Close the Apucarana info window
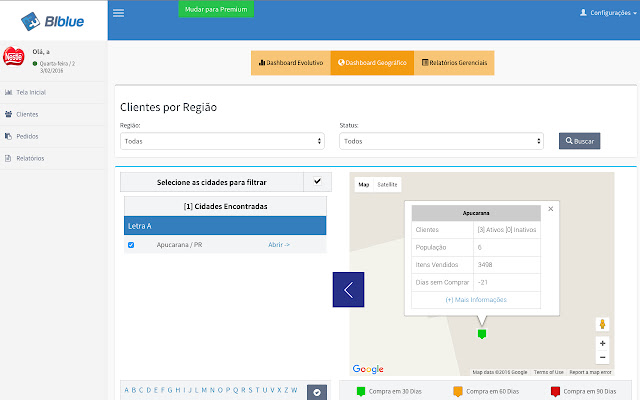640x400 pixels. coord(551,209)
